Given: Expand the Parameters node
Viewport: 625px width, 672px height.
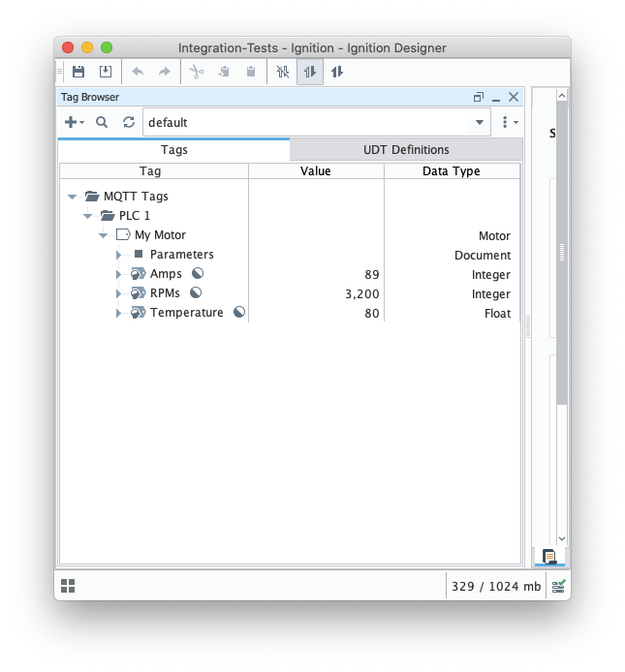Looking at the screenshot, I should [118, 255].
